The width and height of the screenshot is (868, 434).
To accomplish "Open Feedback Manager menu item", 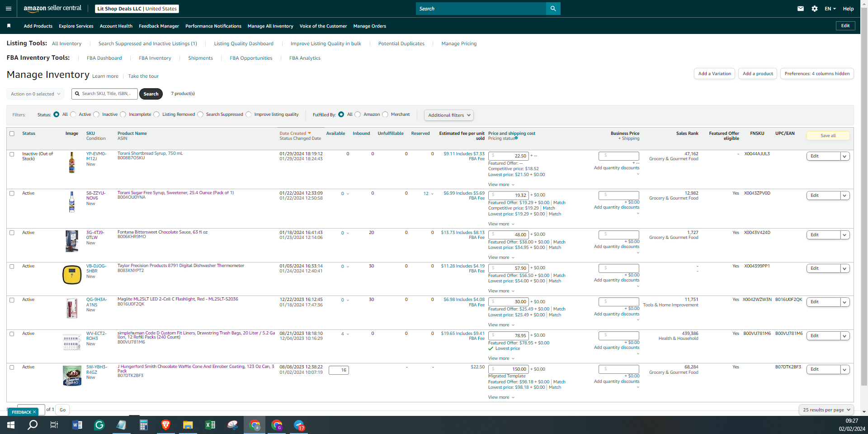I will [x=159, y=26].
